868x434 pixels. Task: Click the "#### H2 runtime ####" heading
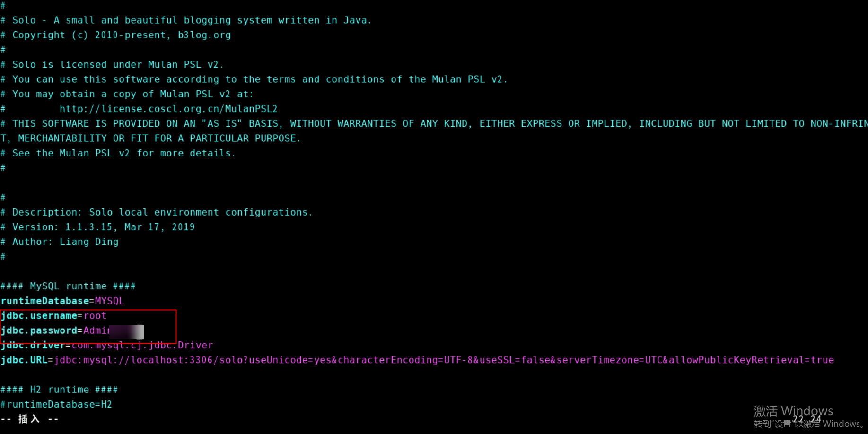click(59, 390)
